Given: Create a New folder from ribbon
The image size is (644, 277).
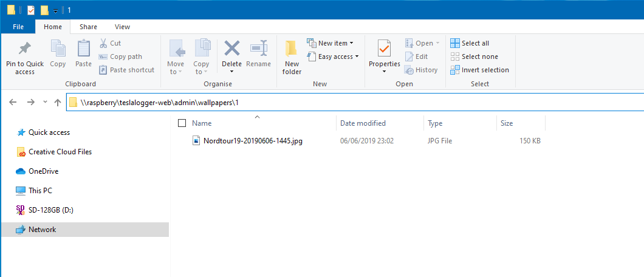Looking at the screenshot, I should 292,58.
